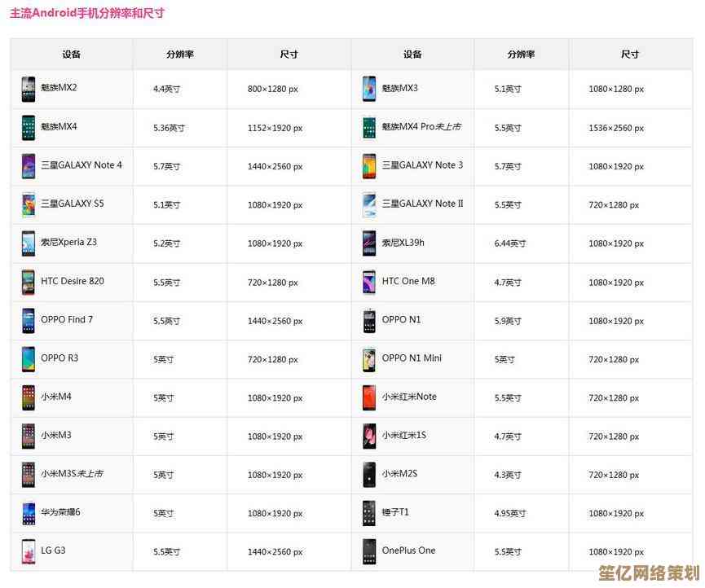
Task: Click the 索尼Xperia Z3 phone icon
Action: (29, 244)
